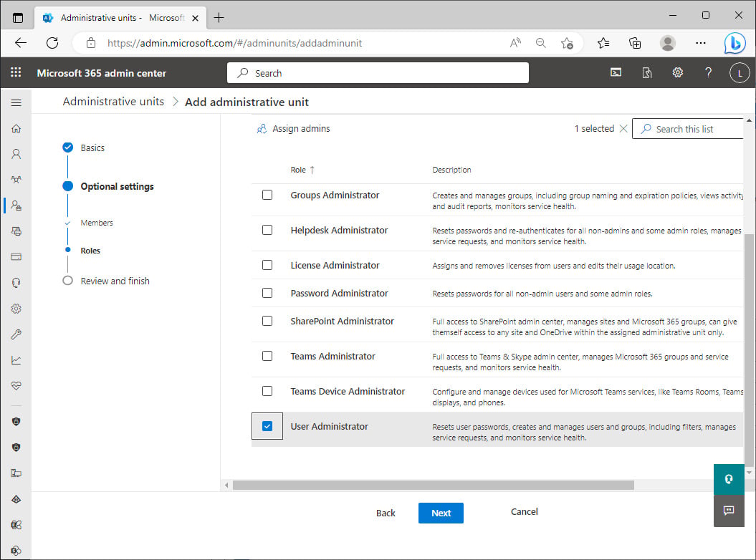
Task: Click the Back button
Action: coord(386,513)
